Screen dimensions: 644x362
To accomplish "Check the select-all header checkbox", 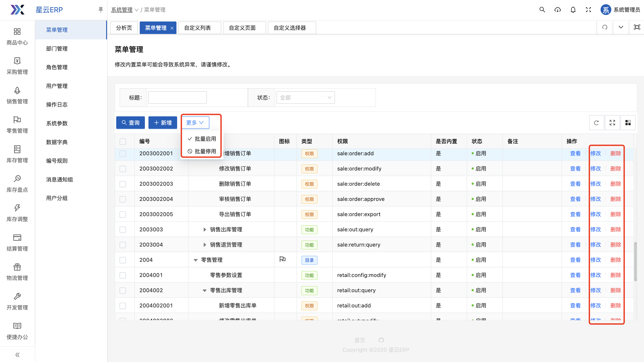I will point(123,141).
